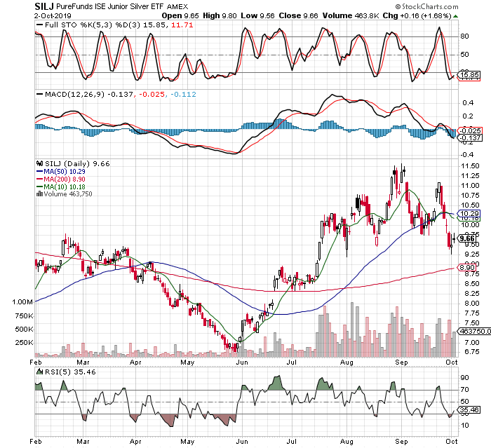Click the PureFunds ISE Junior Silver ETF name
491x448 pixels.
pyautogui.click(x=111, y=6)
